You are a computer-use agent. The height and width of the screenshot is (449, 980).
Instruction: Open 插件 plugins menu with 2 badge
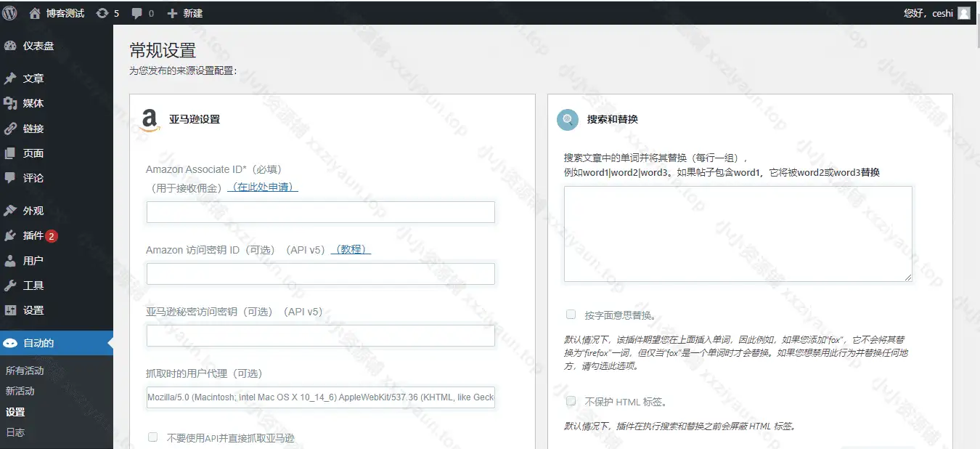33,235
